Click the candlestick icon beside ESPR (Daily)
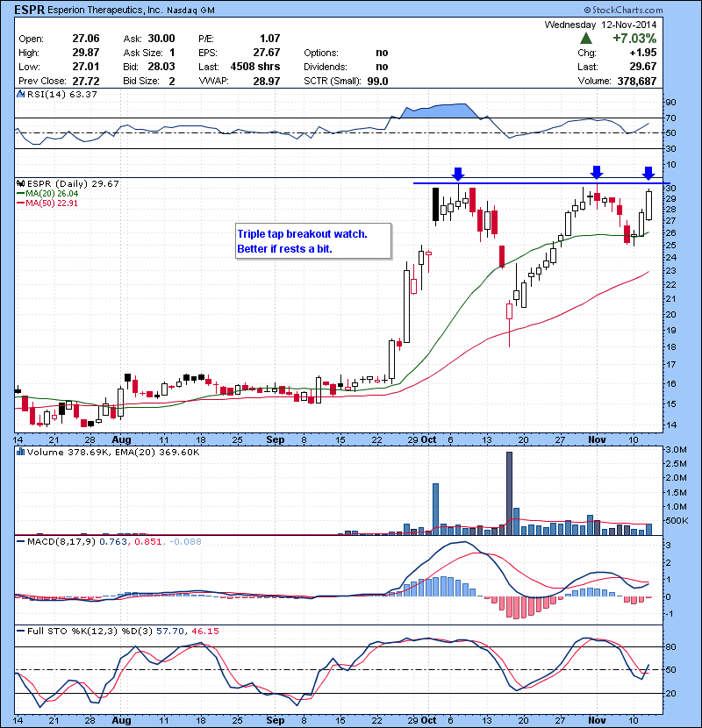This screenshot has height=728, width=702. 21,184
